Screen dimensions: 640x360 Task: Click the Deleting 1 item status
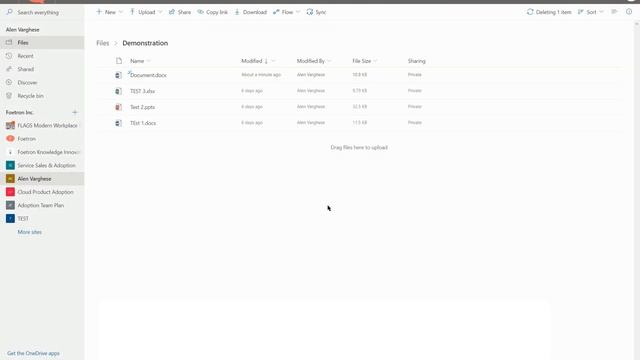(x=549, y=12)
